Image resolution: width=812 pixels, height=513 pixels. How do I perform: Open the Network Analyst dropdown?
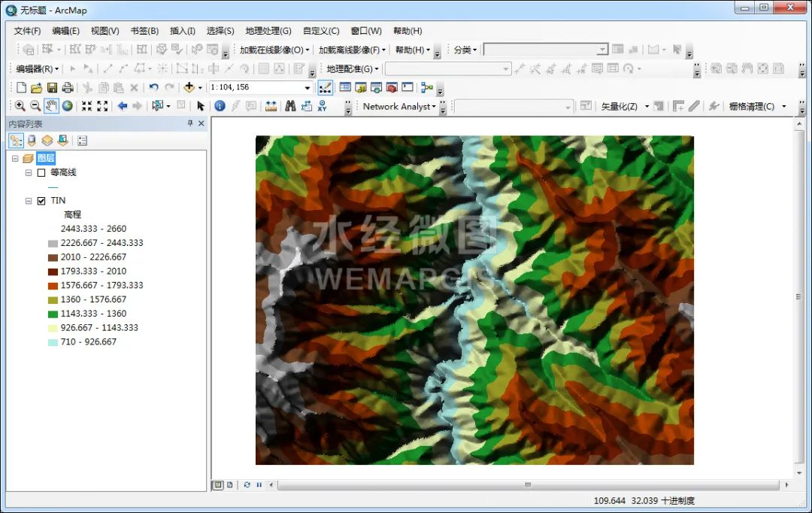[x=399, y=106]
